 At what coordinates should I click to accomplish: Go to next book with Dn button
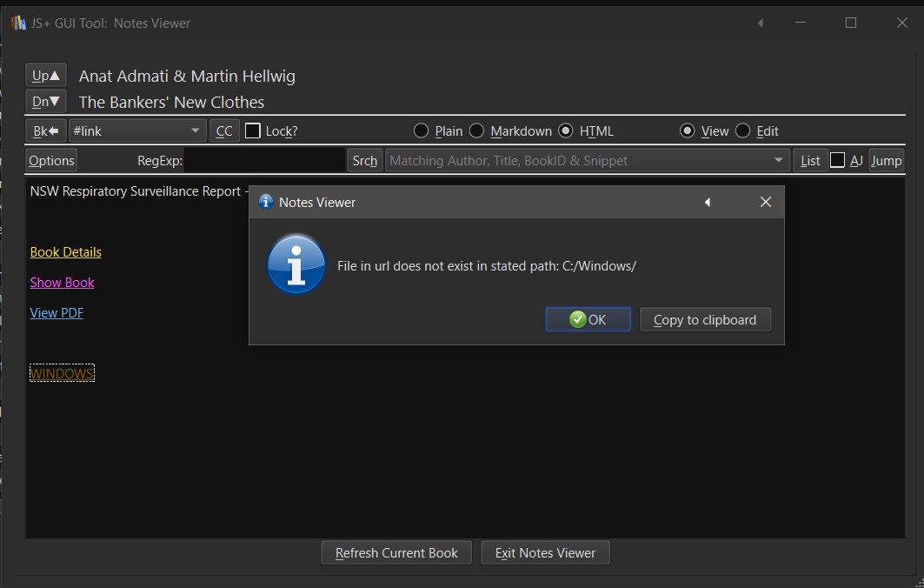45,102
